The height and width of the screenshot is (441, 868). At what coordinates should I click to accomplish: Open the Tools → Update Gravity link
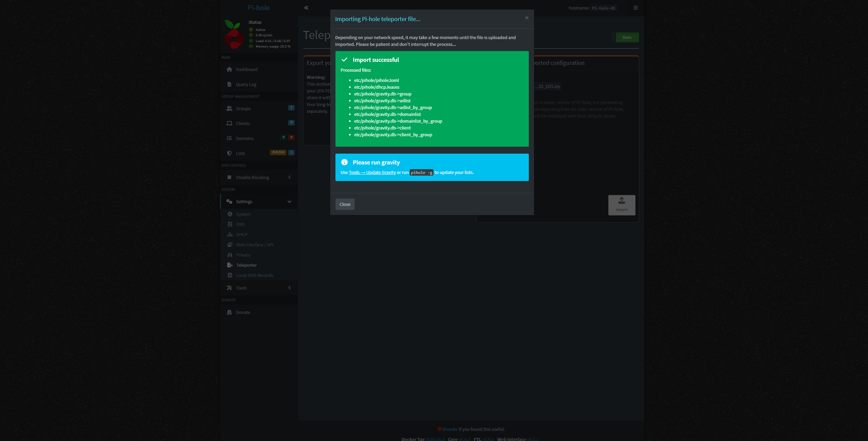click(372, 172)
